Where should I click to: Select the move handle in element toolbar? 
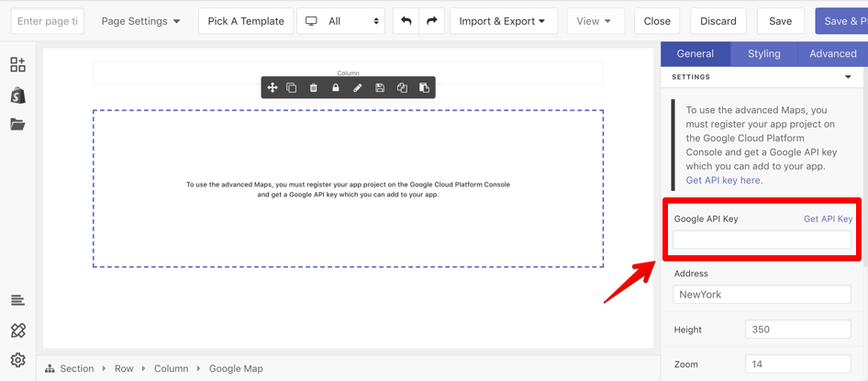pos(273,87)
